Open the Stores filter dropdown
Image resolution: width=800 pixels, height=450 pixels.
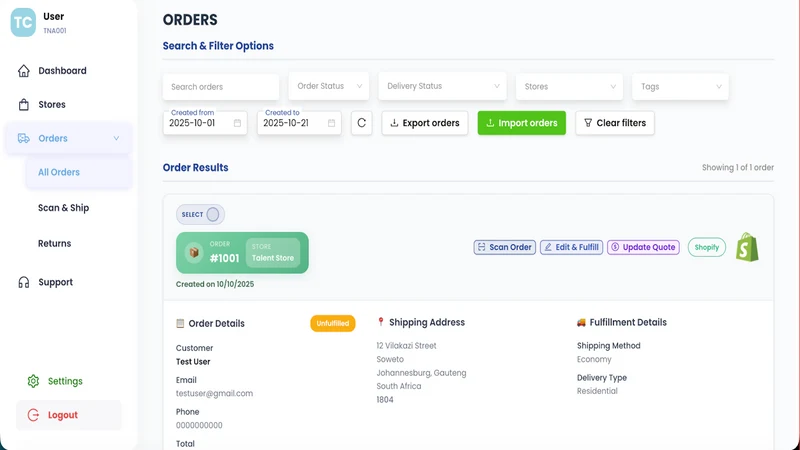pyautogui.click(x=569, y=87)
